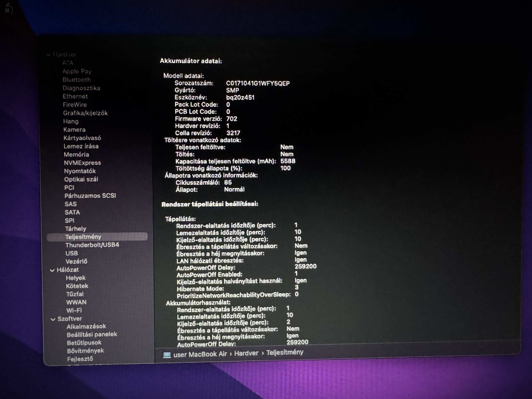
Task: Select Hang in the sidebar
Action: click(x=71, y=121)
